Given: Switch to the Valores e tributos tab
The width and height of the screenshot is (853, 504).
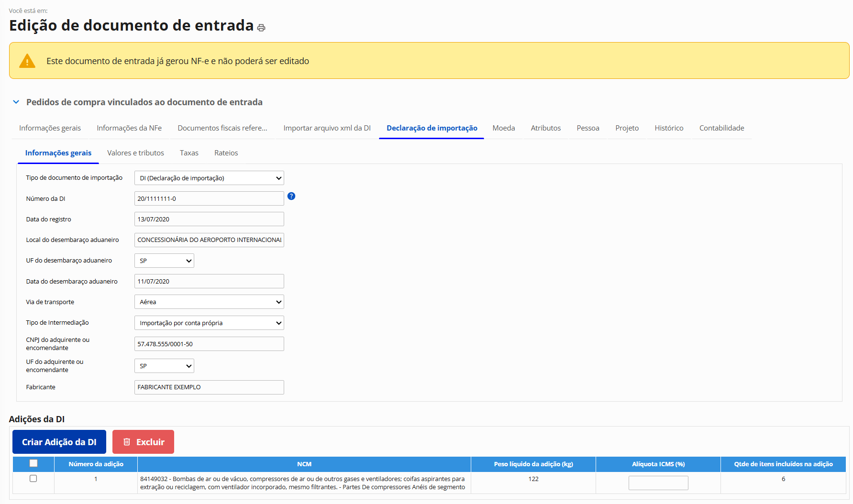Looking at the screenshot, I should pyautogui.click(x=135, y=153).
